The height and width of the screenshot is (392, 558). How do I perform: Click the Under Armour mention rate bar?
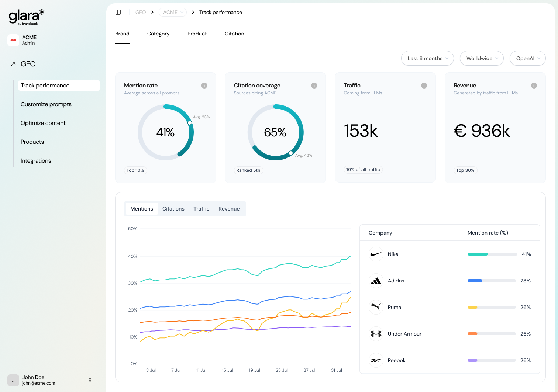pyautogui.click(x=492, y=334)
